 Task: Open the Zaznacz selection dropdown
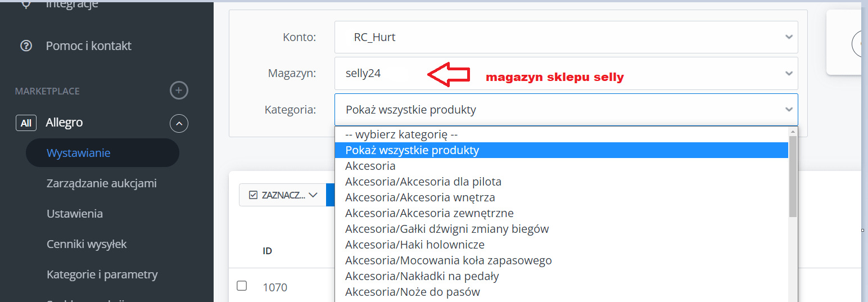coord(283,195)
